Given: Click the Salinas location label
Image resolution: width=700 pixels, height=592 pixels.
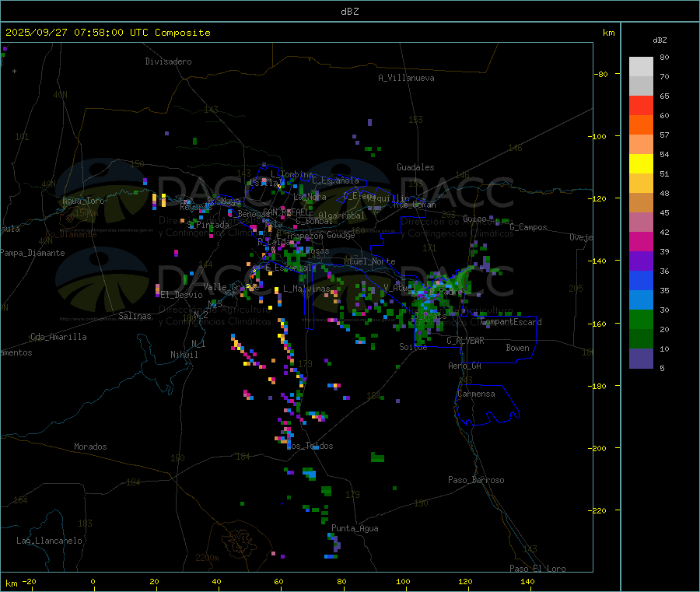Looking at the screenshot, I should 135,316.
